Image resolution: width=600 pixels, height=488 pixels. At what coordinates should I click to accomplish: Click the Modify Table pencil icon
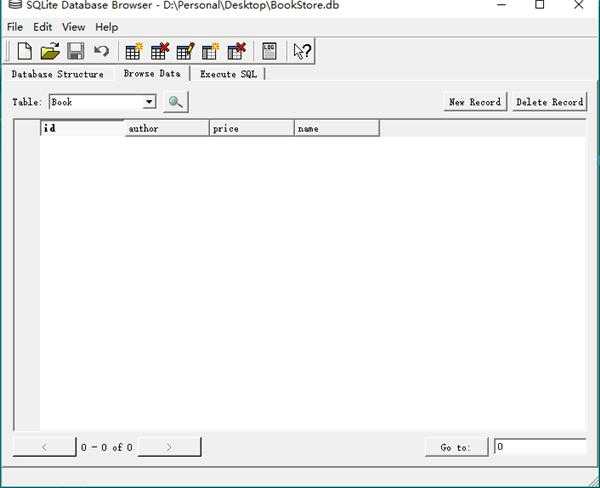pyautogui.click(x=185, y=51)
